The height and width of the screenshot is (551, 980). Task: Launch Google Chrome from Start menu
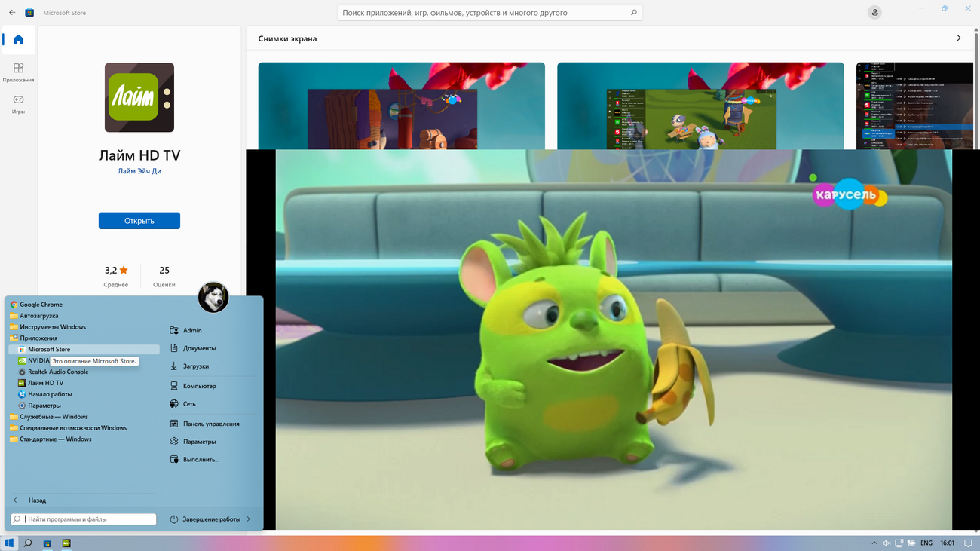point(41,305)
